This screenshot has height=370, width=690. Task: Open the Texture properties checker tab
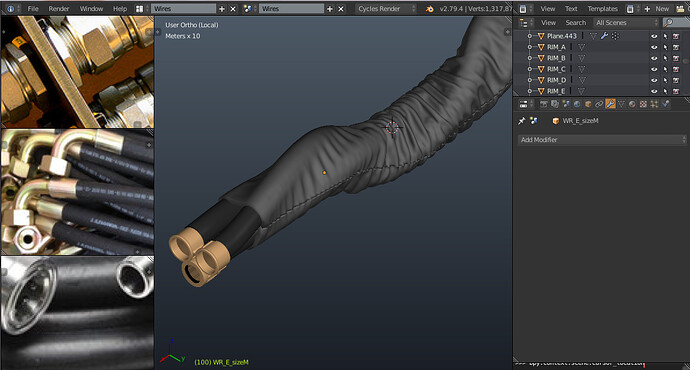click(643, 104)
